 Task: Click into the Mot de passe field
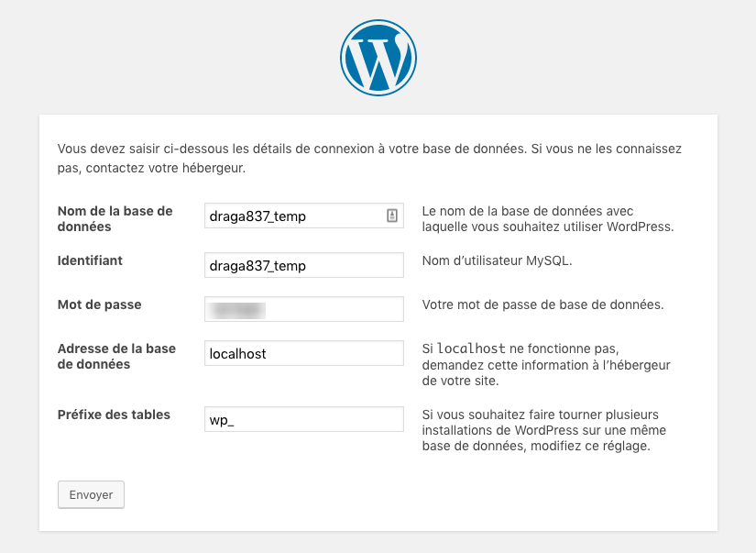tap(303, 309)
